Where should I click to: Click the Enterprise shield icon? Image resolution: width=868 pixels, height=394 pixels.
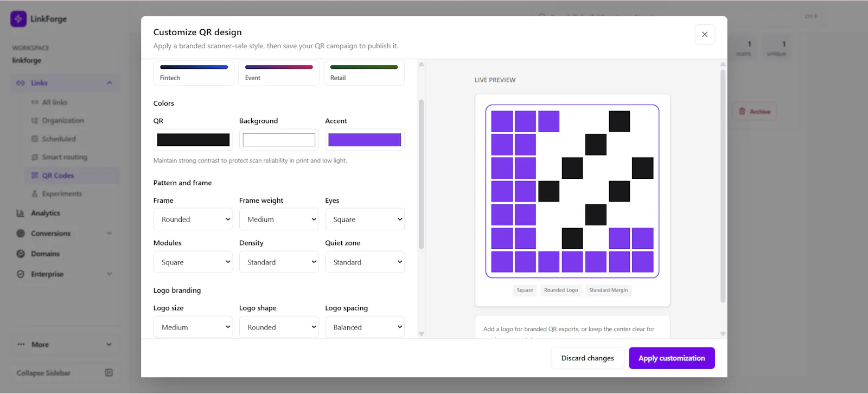(x=21, y=274)
